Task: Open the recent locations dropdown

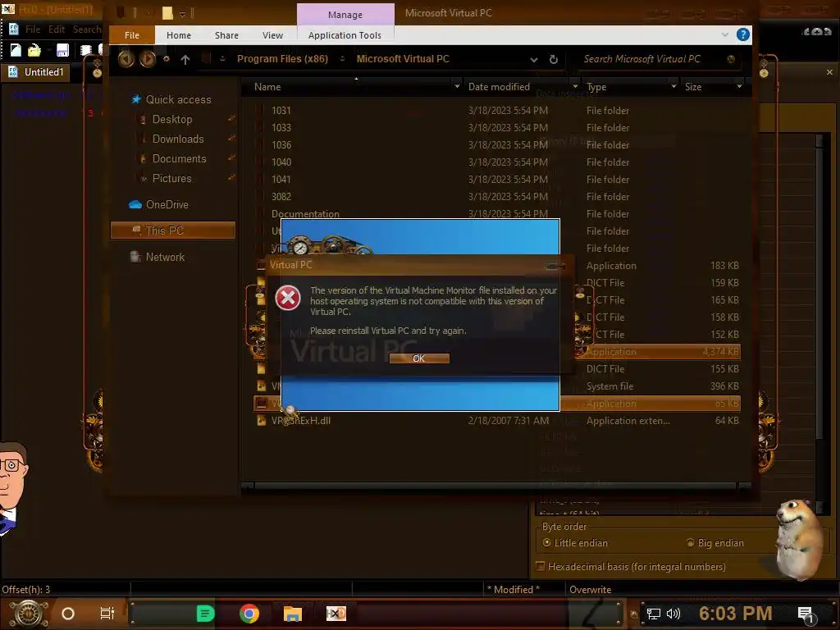Action: (167, 59)
